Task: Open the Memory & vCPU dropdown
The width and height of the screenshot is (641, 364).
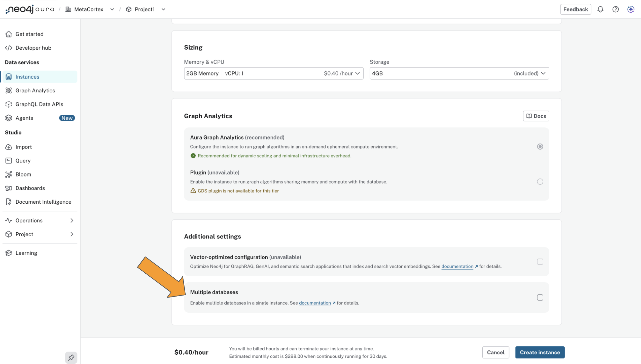Action: point(274,73)
